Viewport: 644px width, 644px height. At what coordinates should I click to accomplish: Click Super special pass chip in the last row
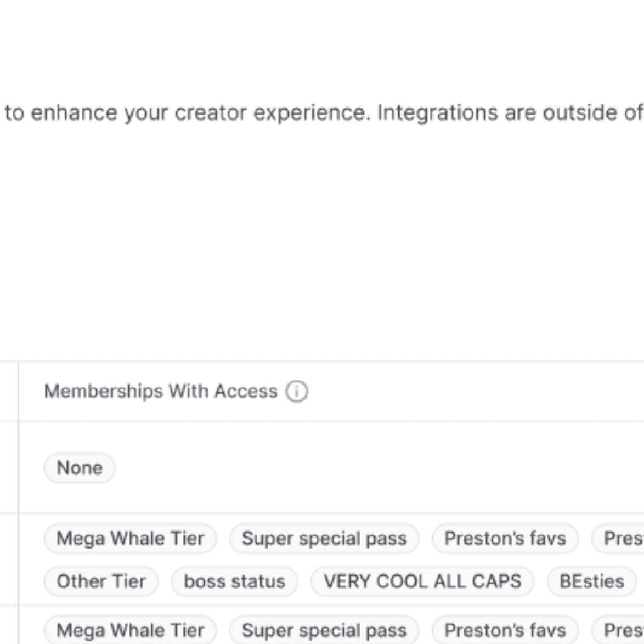tap(324, 630)
